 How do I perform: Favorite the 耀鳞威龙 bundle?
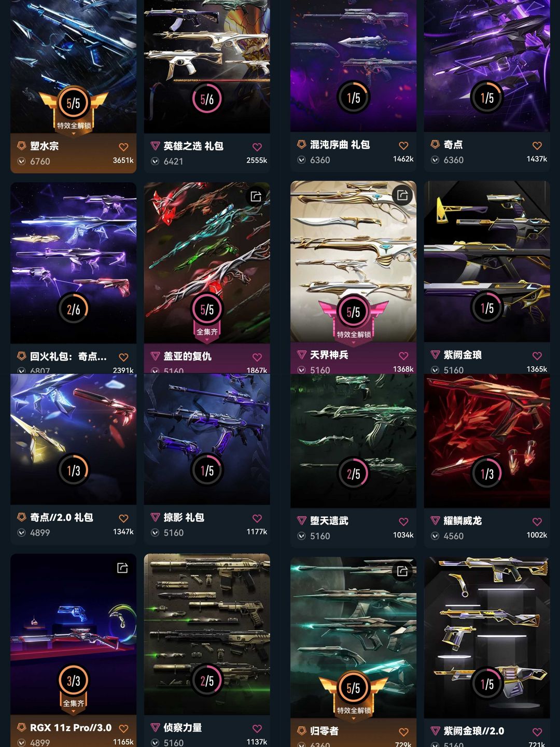(x=537, y=522)
